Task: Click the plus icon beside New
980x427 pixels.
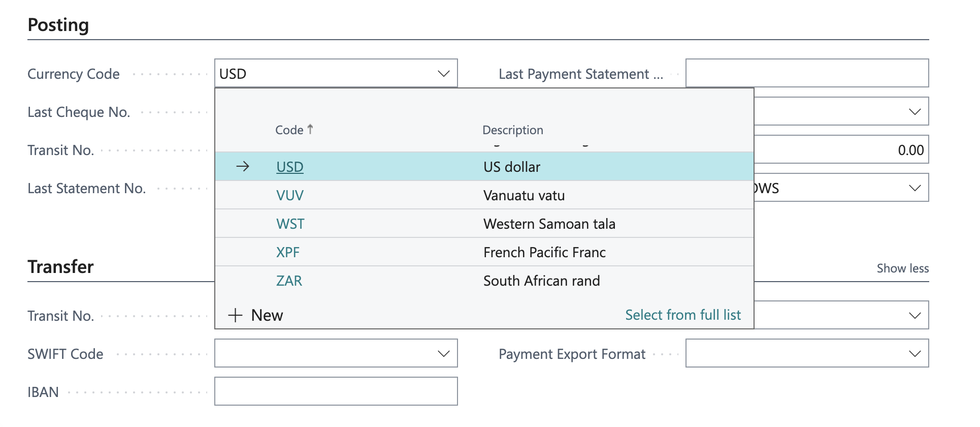Action: click(x=235, y=315)
